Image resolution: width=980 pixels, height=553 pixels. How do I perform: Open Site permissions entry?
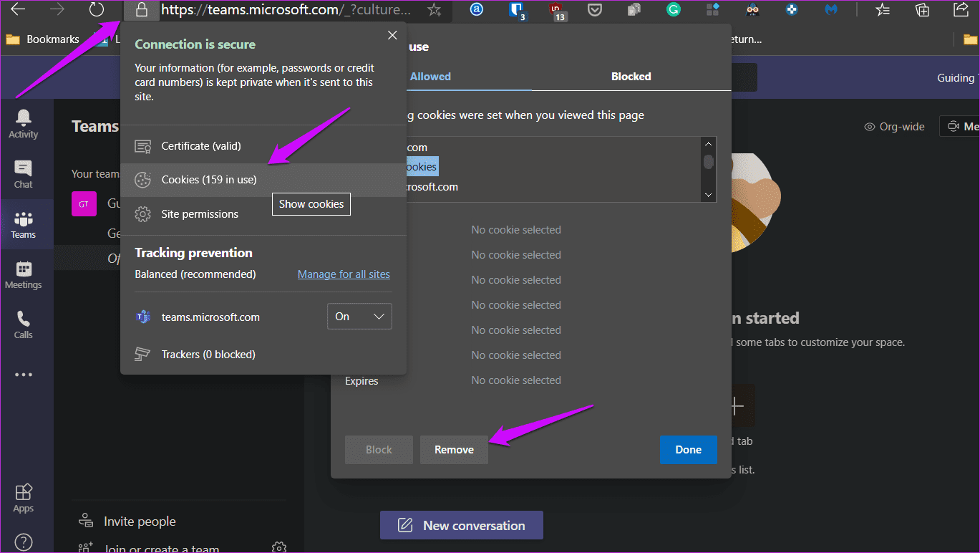pyautogui.click(x=263, y=214)
